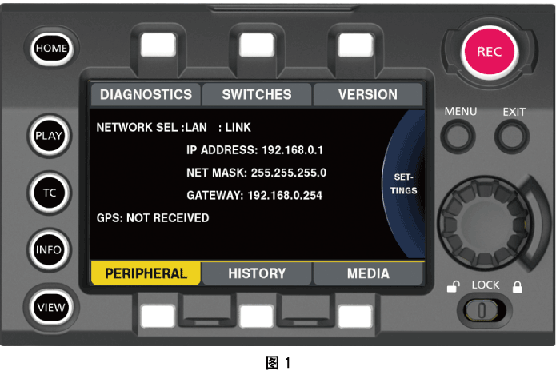
Task: Select the IP ADDRESS: 192.168.0.1 line
Action: click(255, 150)
